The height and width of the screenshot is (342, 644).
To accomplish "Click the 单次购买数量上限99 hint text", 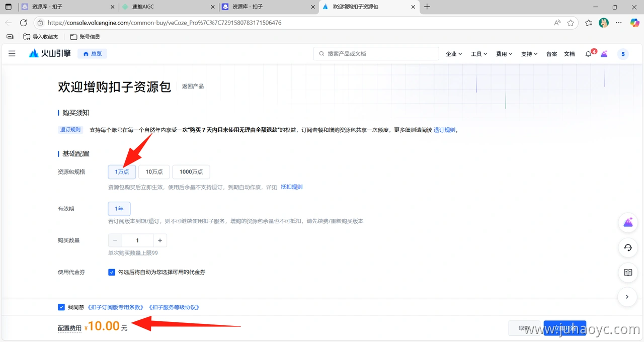I will pyautogui.click(x=133, y=253).
